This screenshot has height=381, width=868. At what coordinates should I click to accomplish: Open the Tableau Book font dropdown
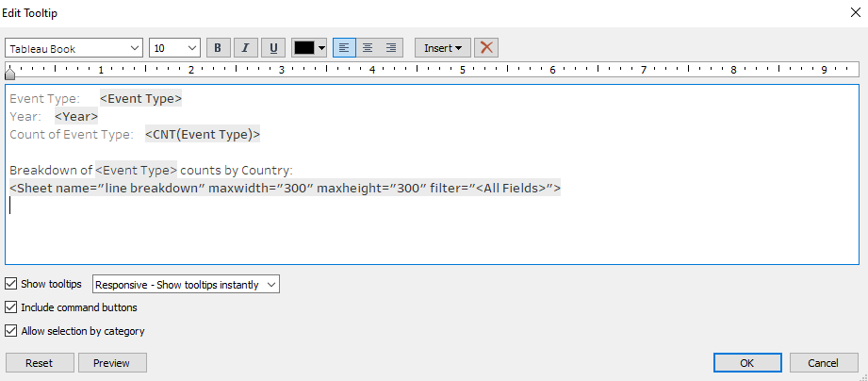click(x=74, y=48)
